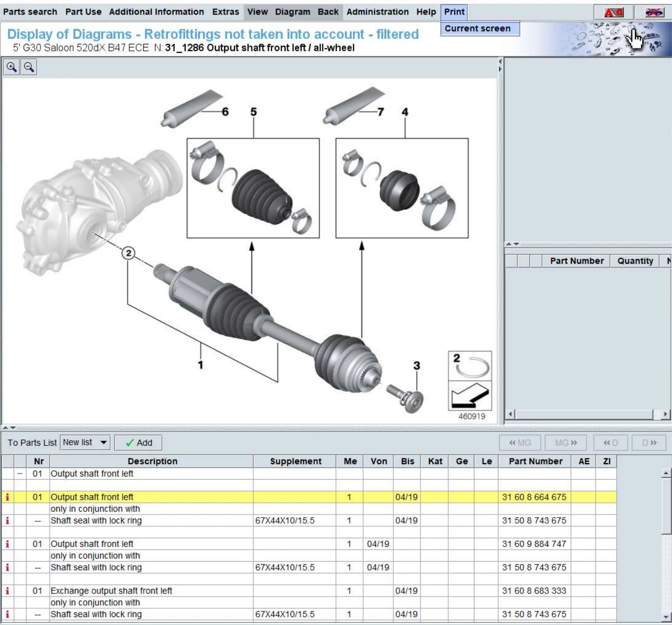Select the highlighted row 31 60 8 664 675

point(309,497)
